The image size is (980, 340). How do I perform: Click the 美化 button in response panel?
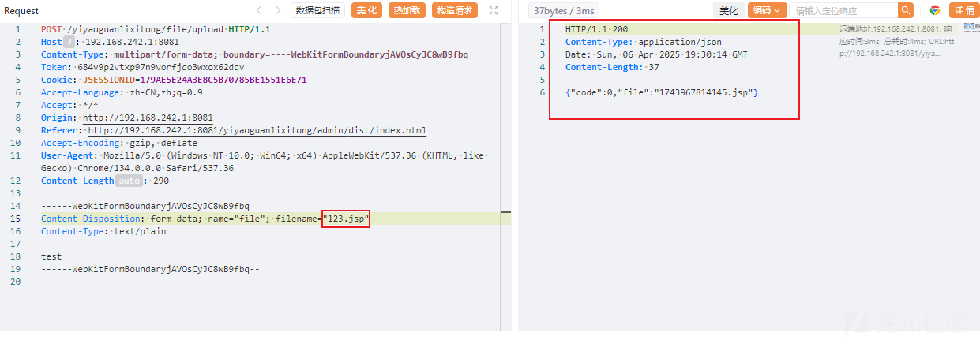[x=728, y=10]
